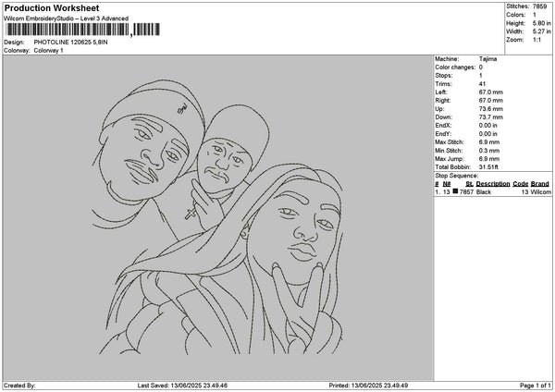This screenshot has width=555, height=392.
Task: Click the machine value 'Tajima'
Action: [x=487, y=59]
